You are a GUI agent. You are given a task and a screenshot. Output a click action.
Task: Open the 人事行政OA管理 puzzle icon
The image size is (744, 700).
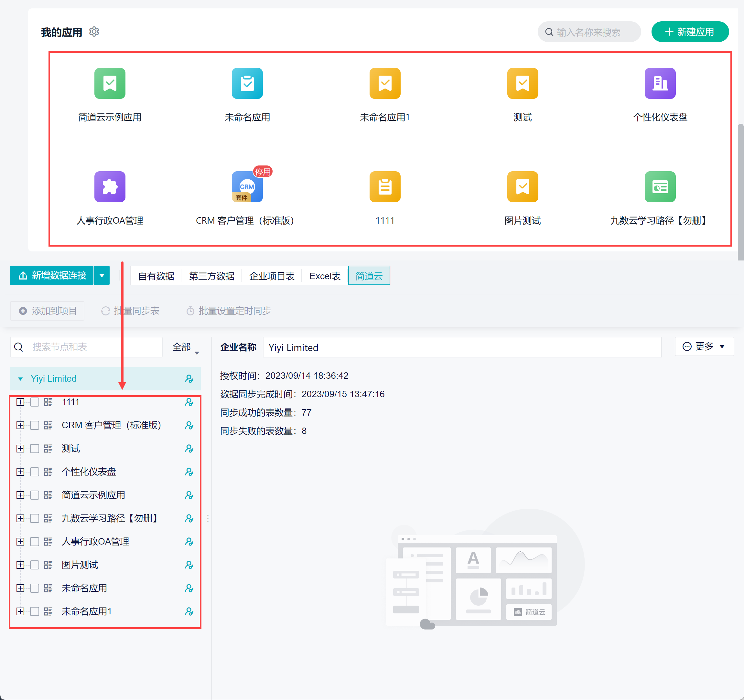tap(110, 187)
